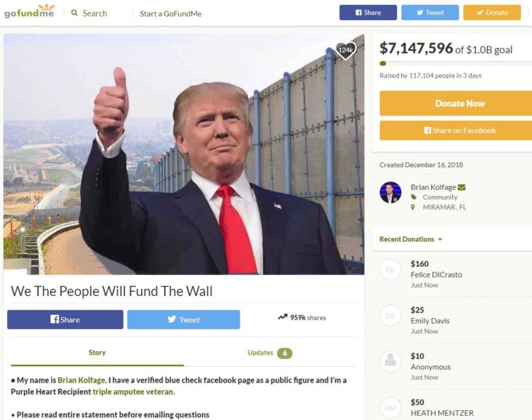Image resolution: width=532 pixels, height=420 pixels.
Task: Click the Community tag icon
Action: pos(414,197)
